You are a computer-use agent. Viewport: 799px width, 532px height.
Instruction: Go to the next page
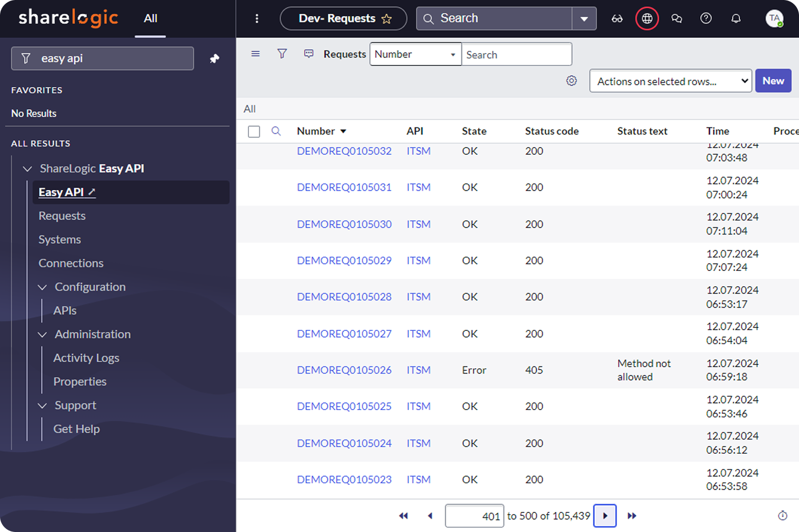click(605, 516)
